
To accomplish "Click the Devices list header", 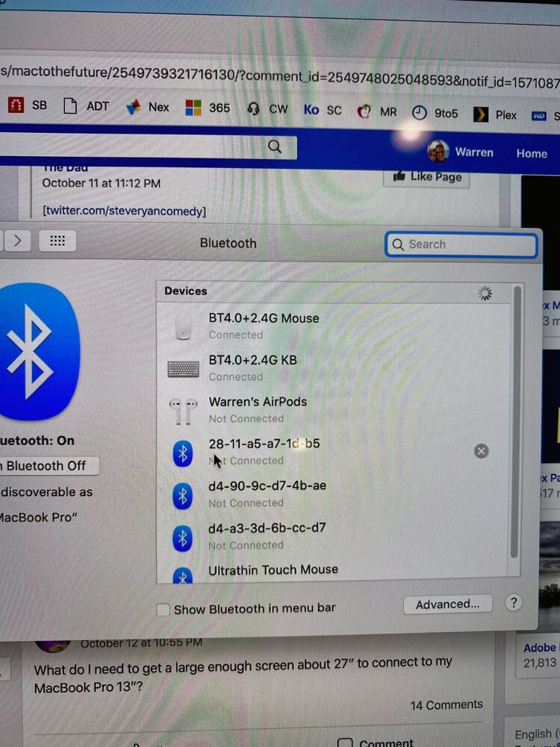I will tap(333, 292).
